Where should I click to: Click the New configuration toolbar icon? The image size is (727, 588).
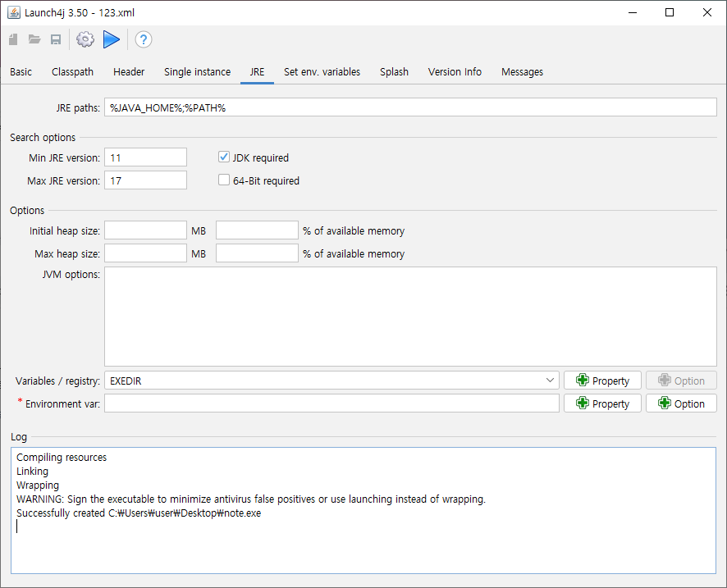[13, 40]
